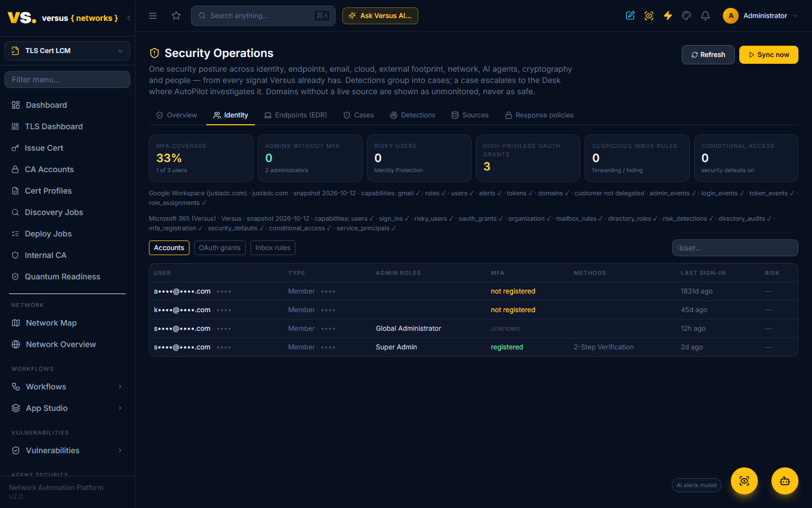Click the user search field
Image resolution: width=812 pixels, height=508 pixels.
[735, 248]
